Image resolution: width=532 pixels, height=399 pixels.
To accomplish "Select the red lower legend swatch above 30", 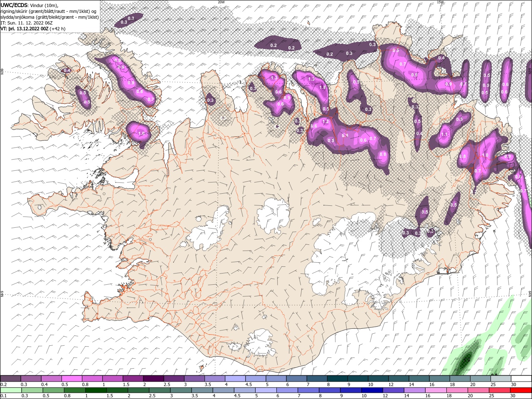I will click(521, 390).
